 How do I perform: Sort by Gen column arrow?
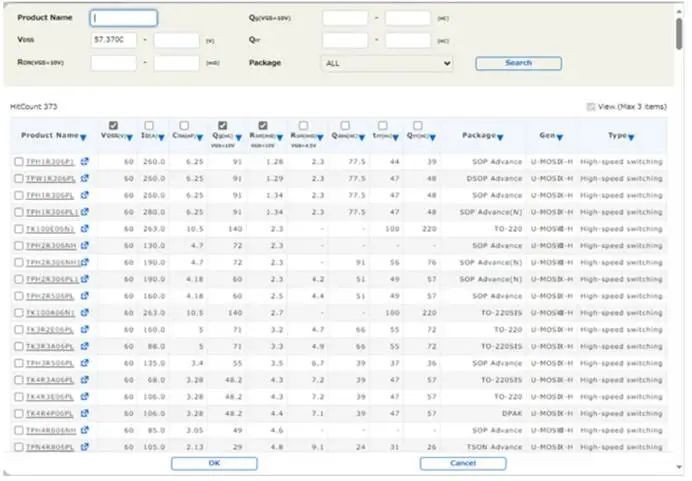click(560, 138)
